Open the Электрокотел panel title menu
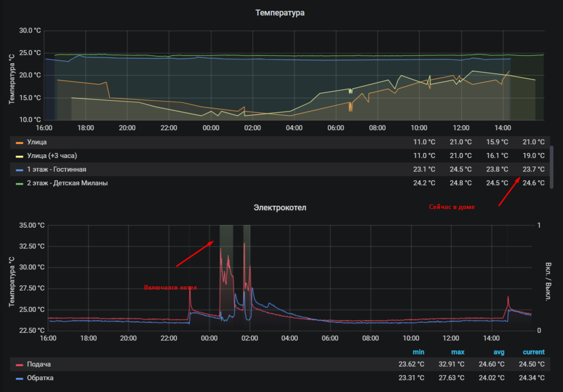The image size is (563, 392). pos(280,208)
